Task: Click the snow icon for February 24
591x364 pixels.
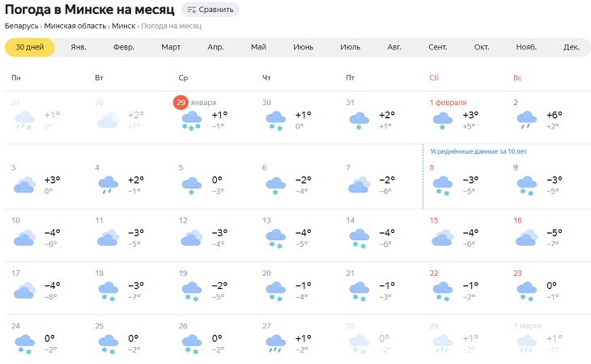Action: tap(24, 344)
